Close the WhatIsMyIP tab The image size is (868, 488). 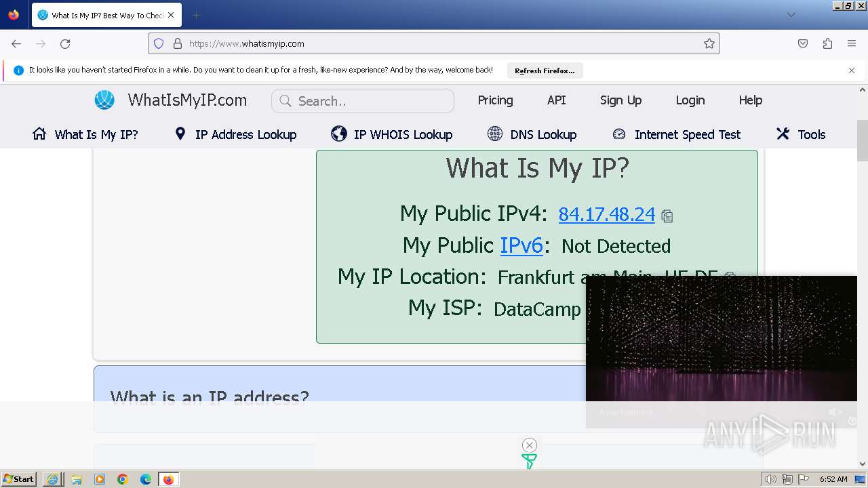click(171, 15)
